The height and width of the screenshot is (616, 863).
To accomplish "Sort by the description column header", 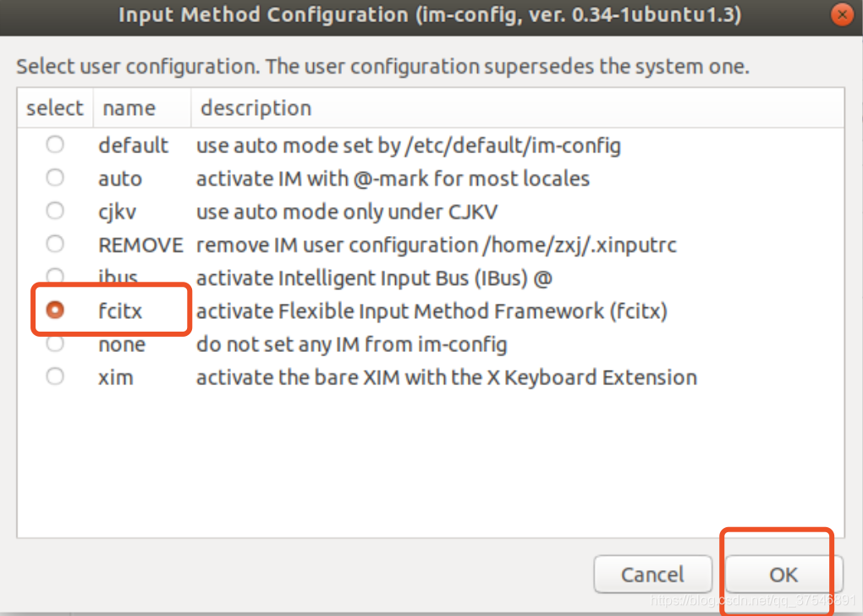I will pos(517,108).
